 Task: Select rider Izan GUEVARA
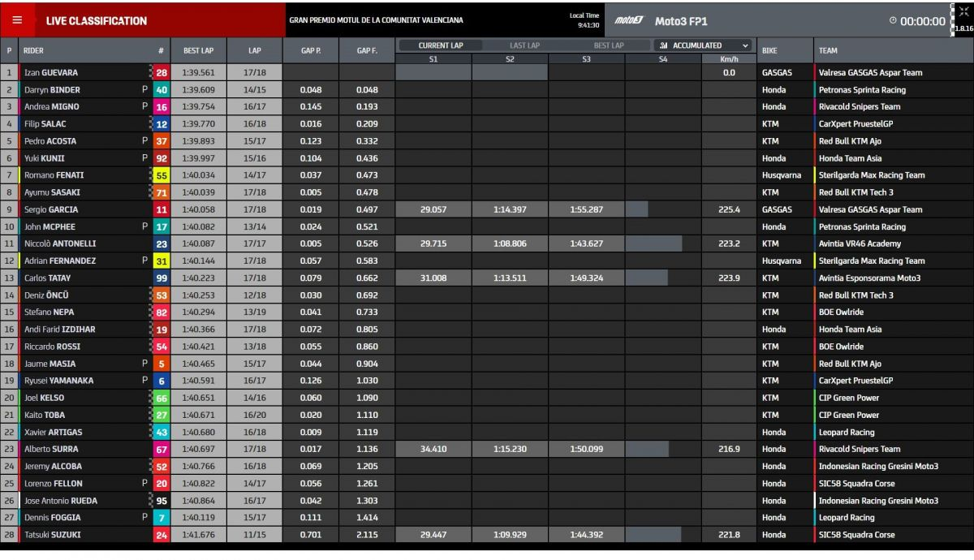(50, 72)
